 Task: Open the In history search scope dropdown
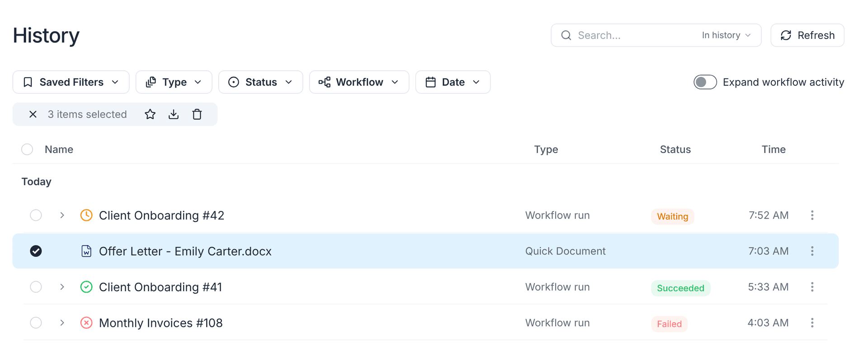pyautogui.click(x=726, y=35)
